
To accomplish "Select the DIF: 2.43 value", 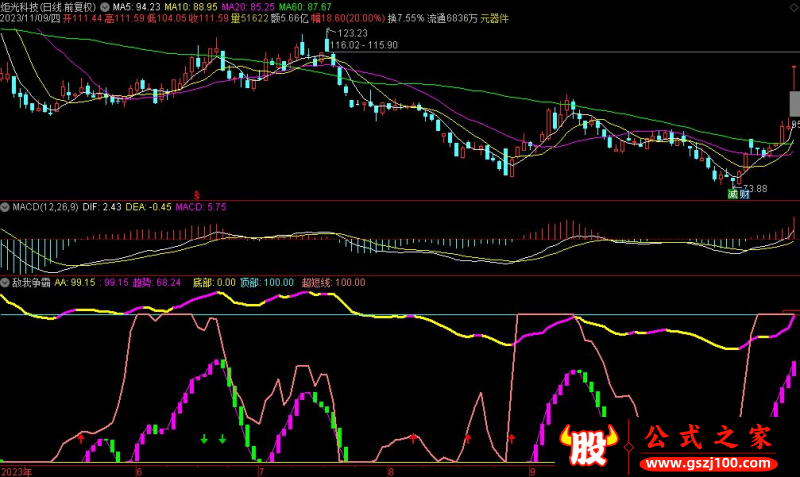I will click(102, 207).
